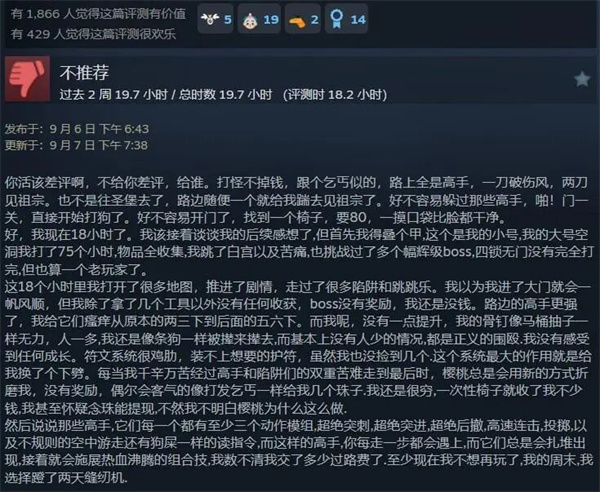Viewport: 600px width, 492px height.
Task: Click the orange toucan award icon
Action: pos(297,21)
